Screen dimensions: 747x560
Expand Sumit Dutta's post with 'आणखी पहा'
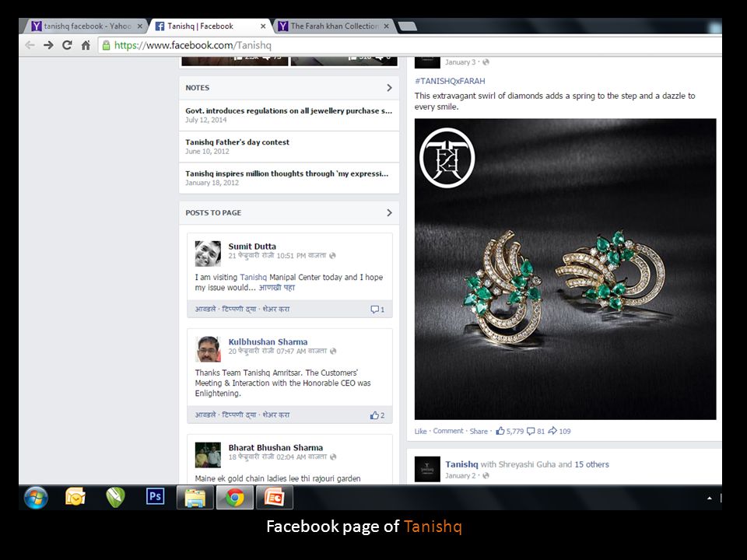click(277, 288)
